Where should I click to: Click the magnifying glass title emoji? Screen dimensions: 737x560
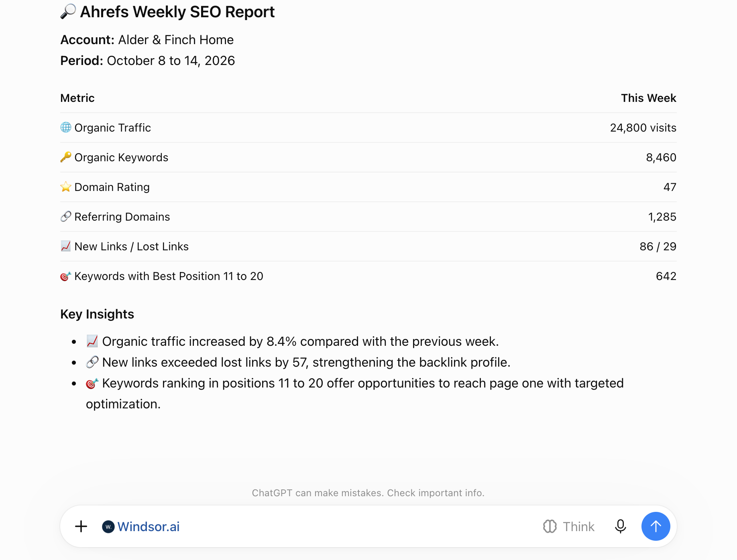coord(68,12)
